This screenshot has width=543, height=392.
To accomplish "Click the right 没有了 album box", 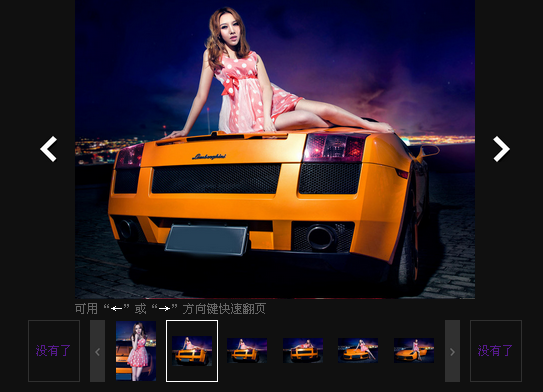I will point(496,351).
